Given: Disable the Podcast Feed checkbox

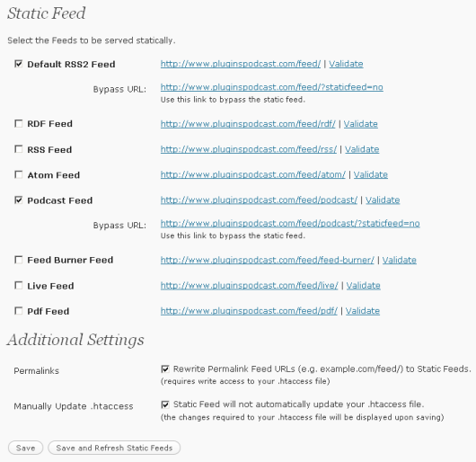Looking at the screenshot, I should (x=19, y=200).
